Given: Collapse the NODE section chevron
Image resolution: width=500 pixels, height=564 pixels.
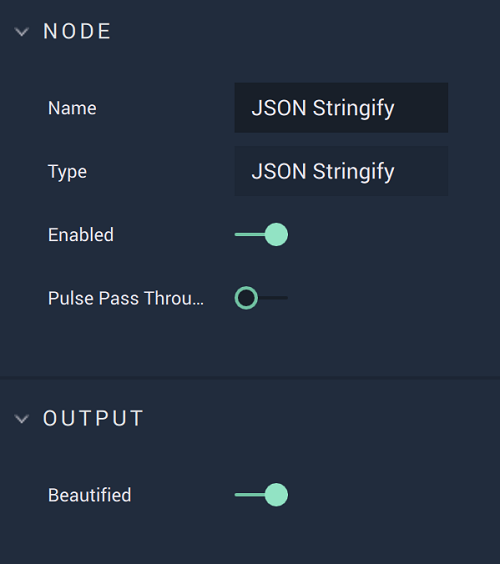Looking at the screenshot, I should click(x=22, y=32).
